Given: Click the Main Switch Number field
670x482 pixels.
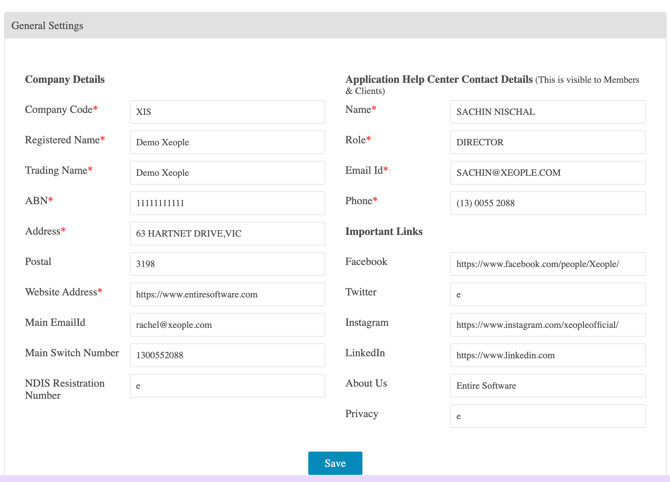Looking at the screenshot, I should click(227, 355).
